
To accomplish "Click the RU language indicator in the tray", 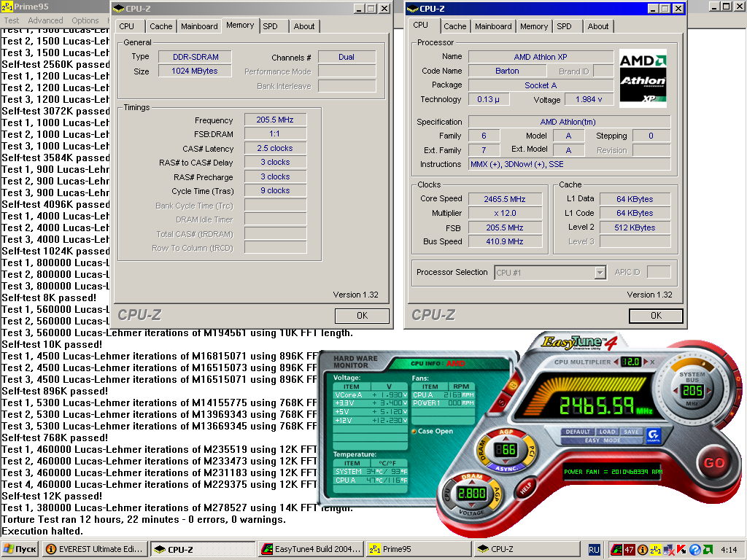I will coord(594,549).
